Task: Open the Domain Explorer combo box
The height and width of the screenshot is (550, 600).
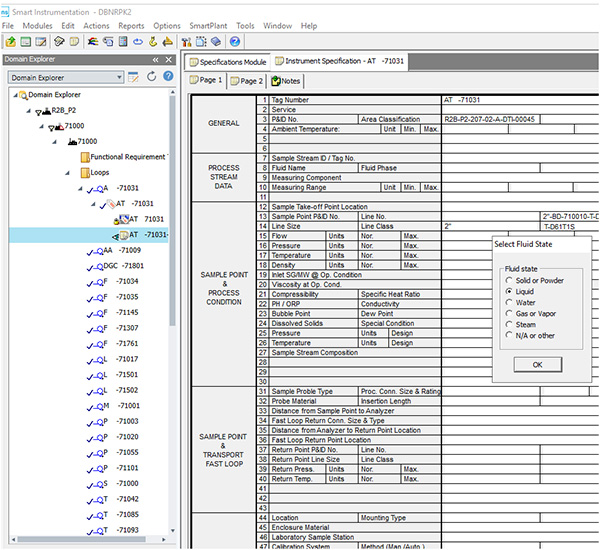Action: 66,78
